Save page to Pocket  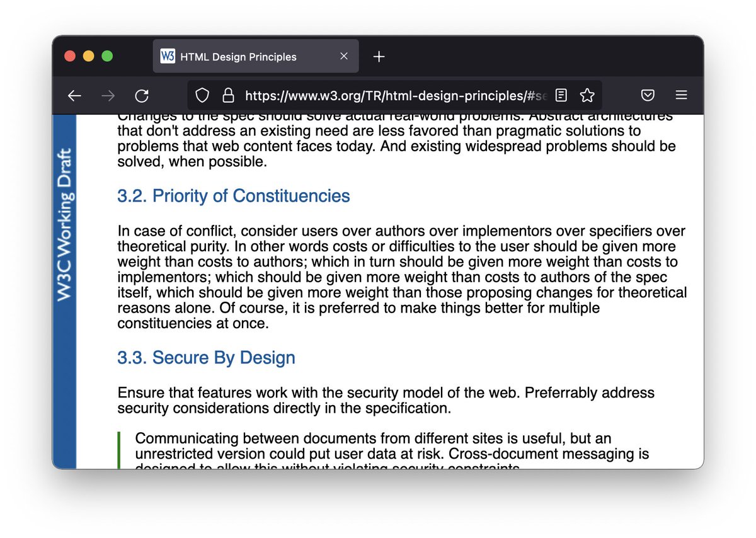click(x=648, y=96)
